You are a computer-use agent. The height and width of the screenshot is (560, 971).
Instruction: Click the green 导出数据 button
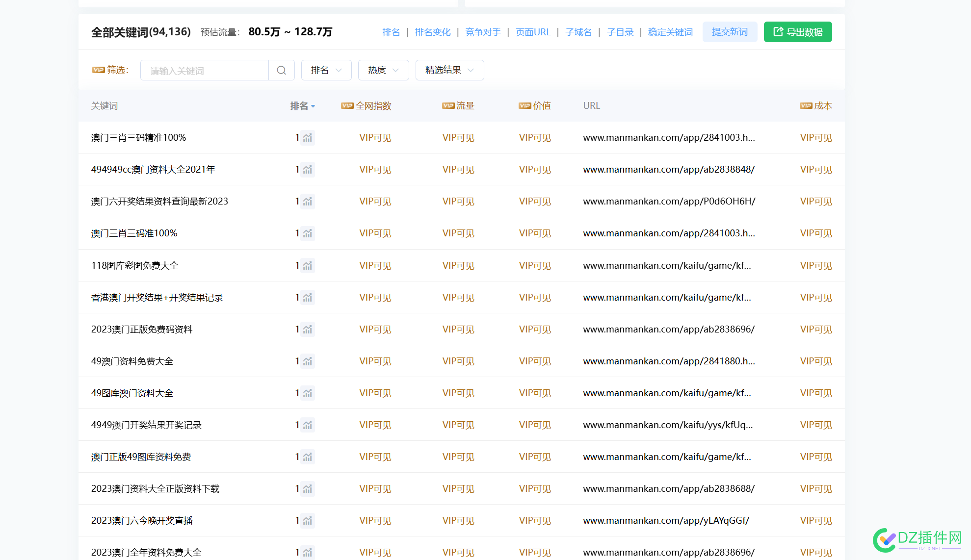(798, 32)
